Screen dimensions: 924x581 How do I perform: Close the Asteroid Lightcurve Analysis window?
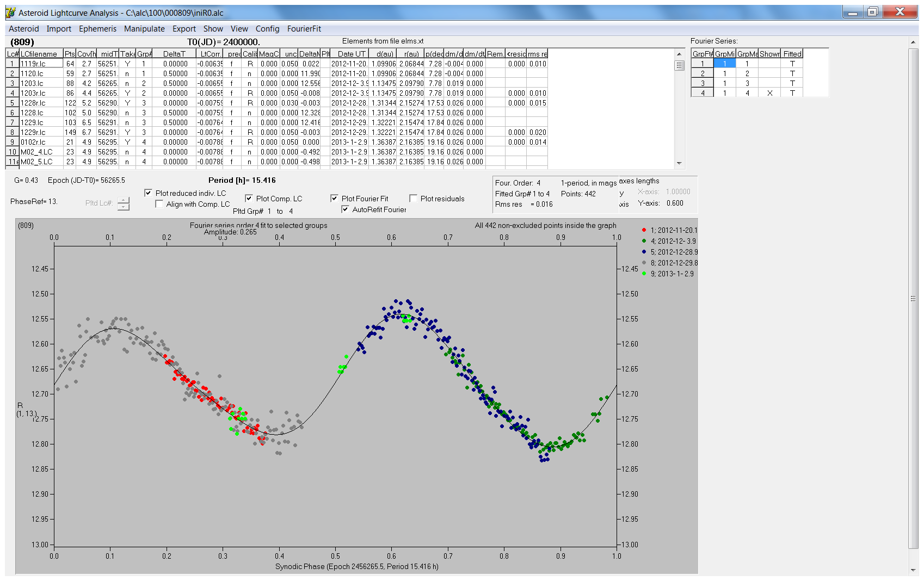point(900,12)
